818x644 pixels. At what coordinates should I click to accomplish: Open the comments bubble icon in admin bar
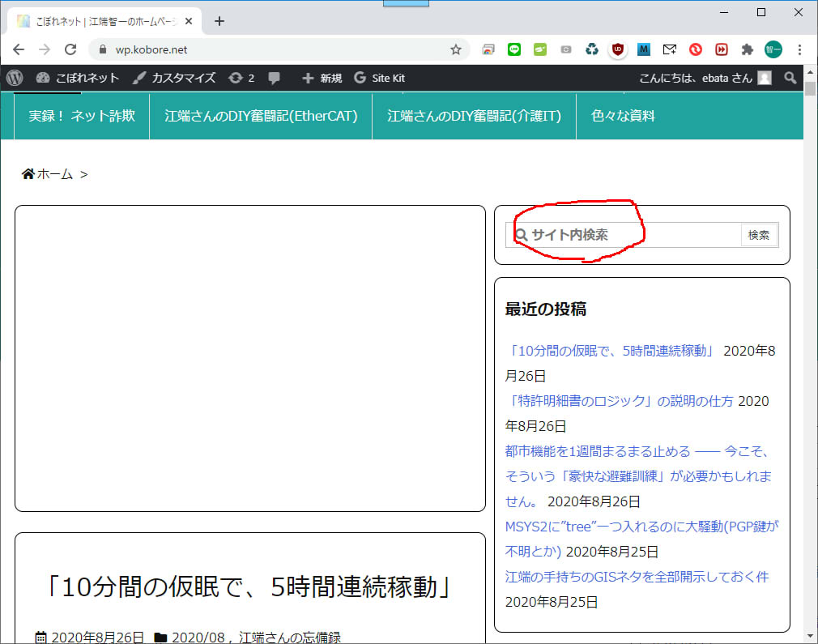[x=275, y=78]
